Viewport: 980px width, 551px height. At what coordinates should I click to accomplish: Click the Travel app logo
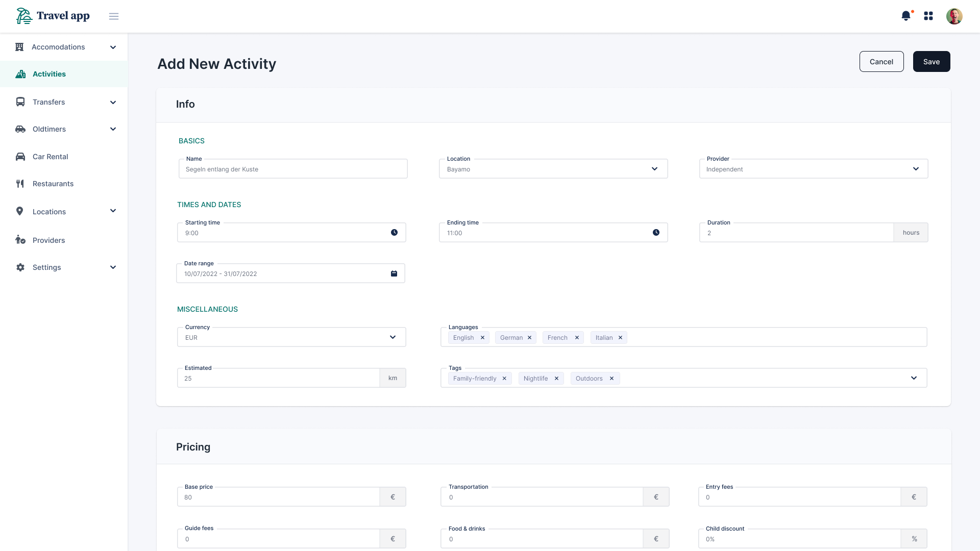[x=53, y=16]
